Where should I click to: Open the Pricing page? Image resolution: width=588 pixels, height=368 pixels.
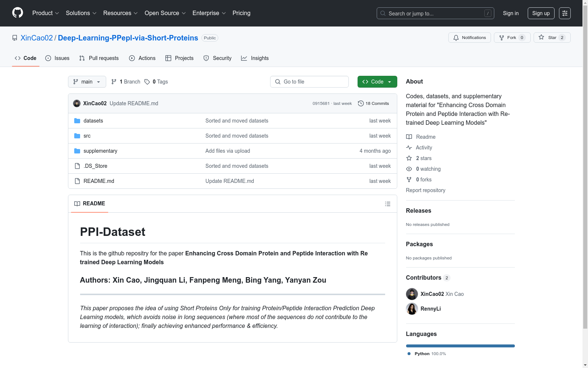click(x=241, y=13)
